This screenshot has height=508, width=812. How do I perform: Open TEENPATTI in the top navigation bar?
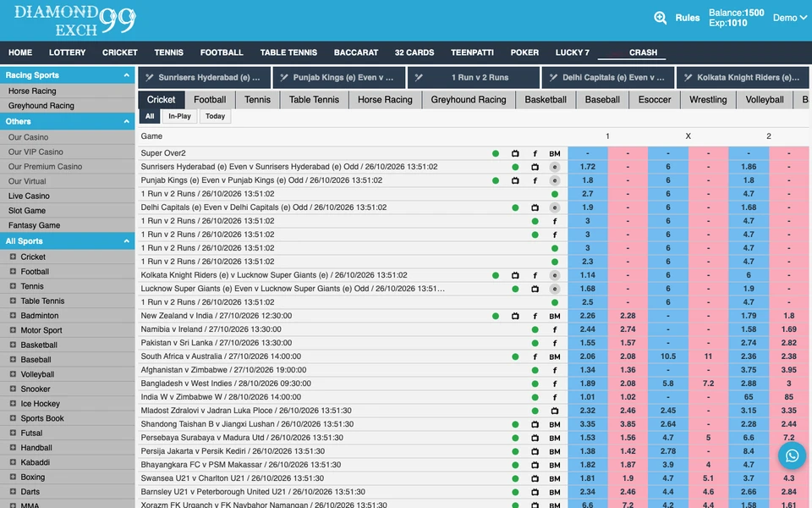472,52
